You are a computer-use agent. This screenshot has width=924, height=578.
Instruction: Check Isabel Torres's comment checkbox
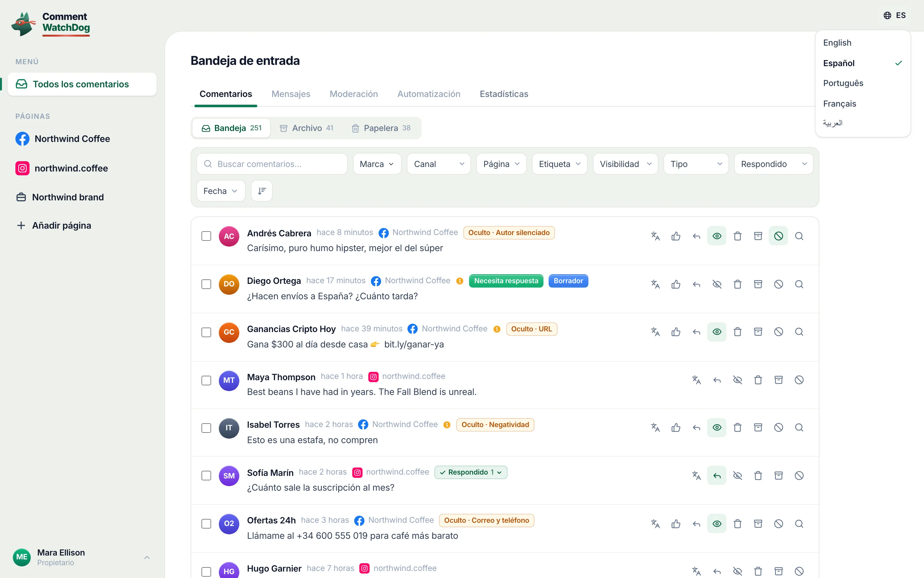206,428
